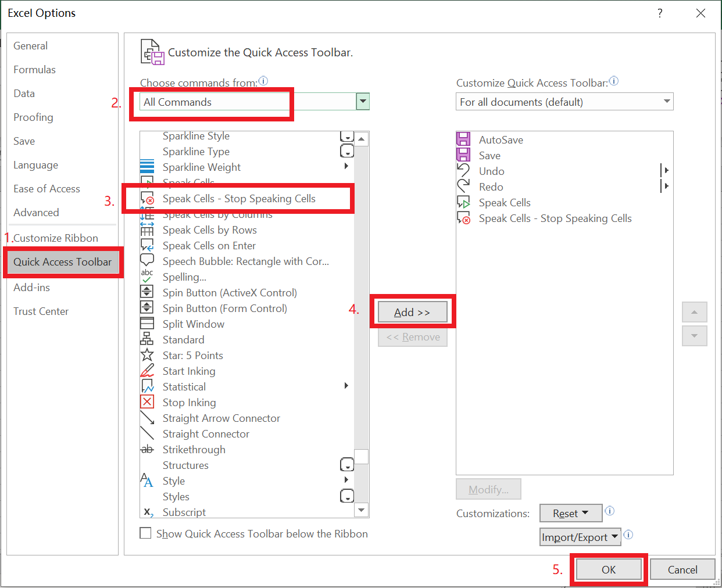Viewport: 722px width, 588px height.
Task: Open the Advanced options category
Action: (x=36, y=213)
